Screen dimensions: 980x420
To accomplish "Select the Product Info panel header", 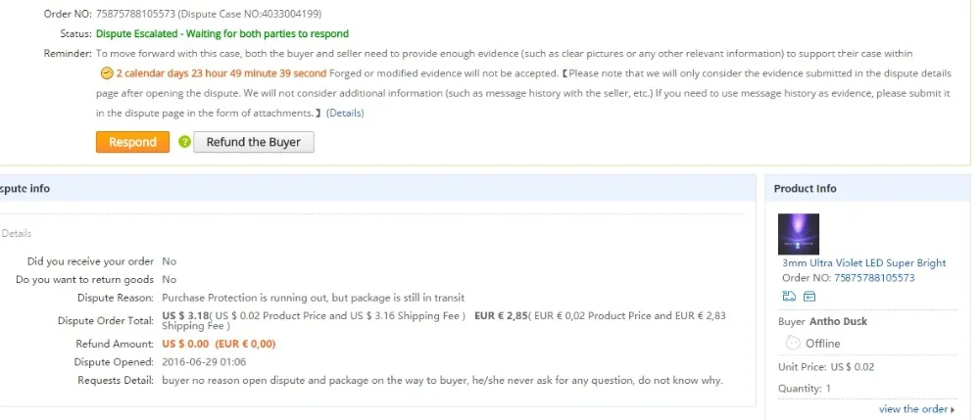I will (x=805, y=188).
